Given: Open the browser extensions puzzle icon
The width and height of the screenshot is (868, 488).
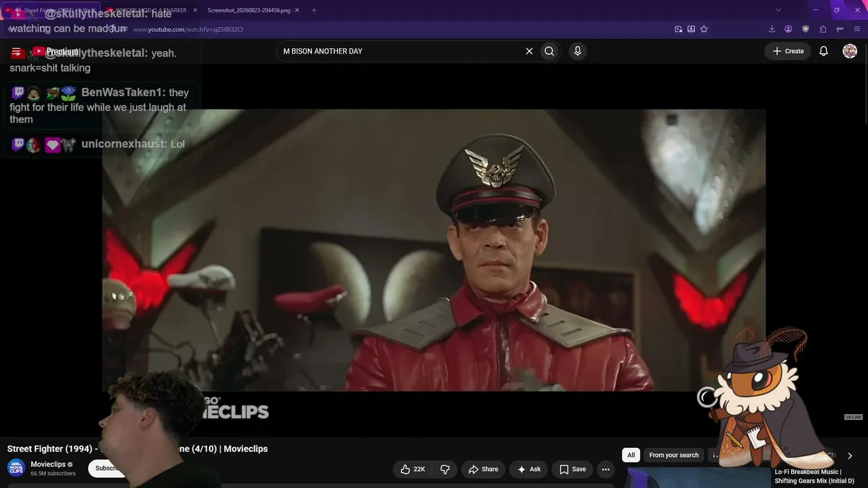Looking at the screenshot, I should [823, 29].
